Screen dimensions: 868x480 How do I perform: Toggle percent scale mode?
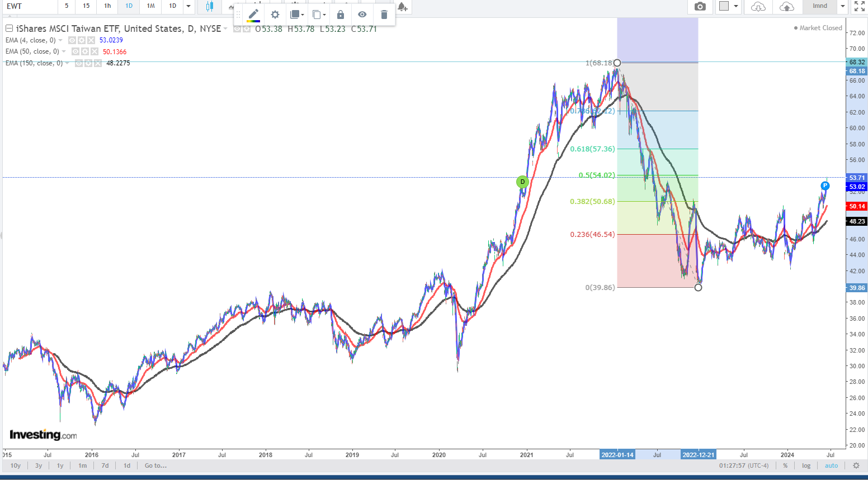pos(785,465)
